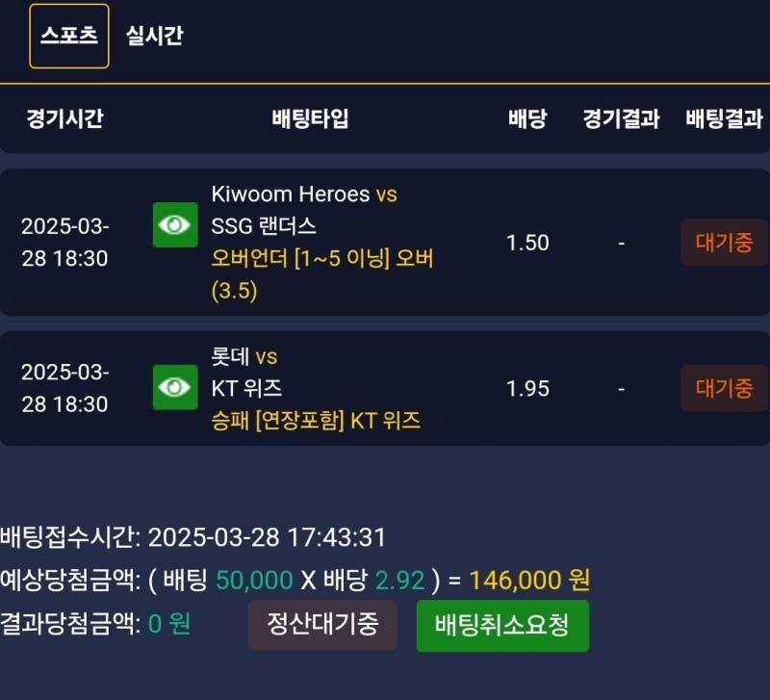Click the 승패 [연장포함] KT 위즈 bet type
This screenshot has width=770, height=700.
tap(316, 421)
